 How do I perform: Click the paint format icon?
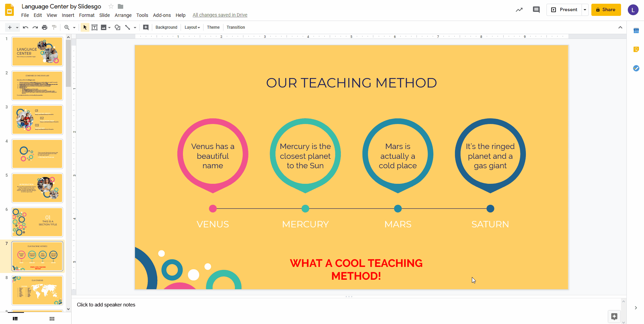tap(54, 27)
